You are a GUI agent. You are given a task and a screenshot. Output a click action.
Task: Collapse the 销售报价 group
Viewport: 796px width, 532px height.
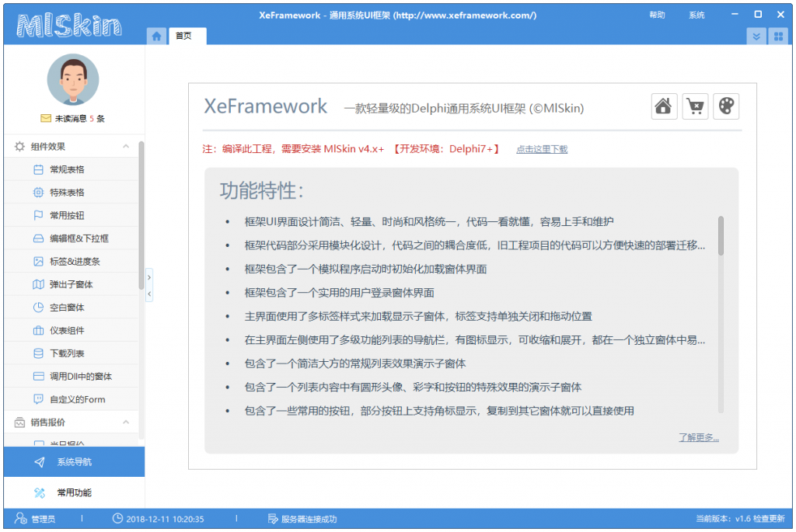click(126, 422)
